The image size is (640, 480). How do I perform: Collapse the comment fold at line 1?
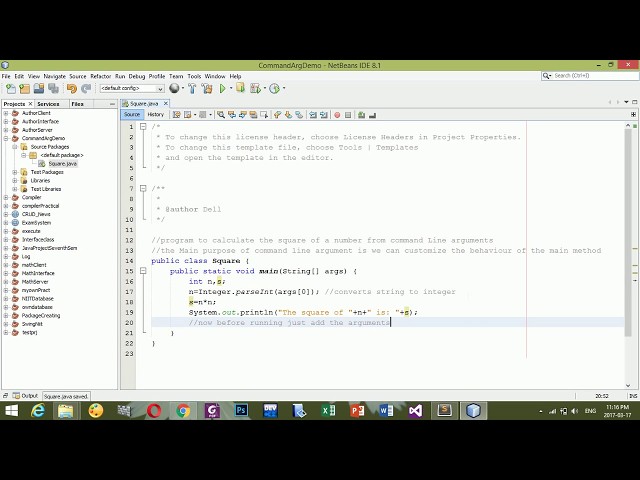(143, 127)
